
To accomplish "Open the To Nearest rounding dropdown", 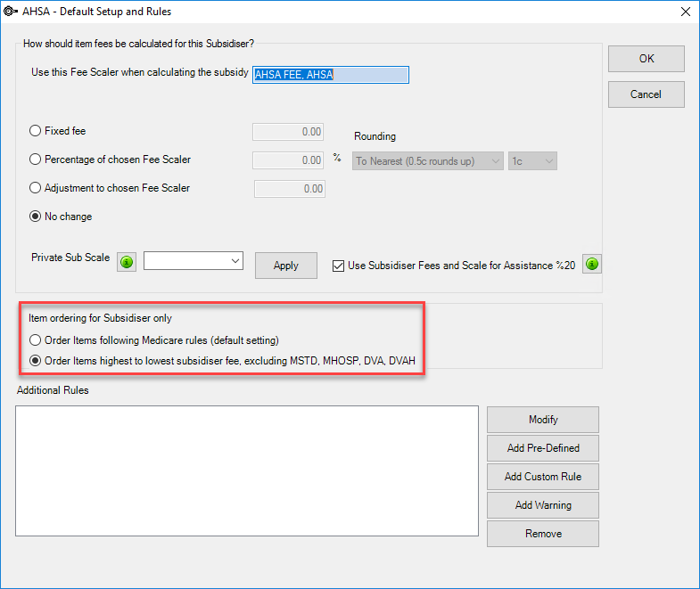I will [428, 161].
